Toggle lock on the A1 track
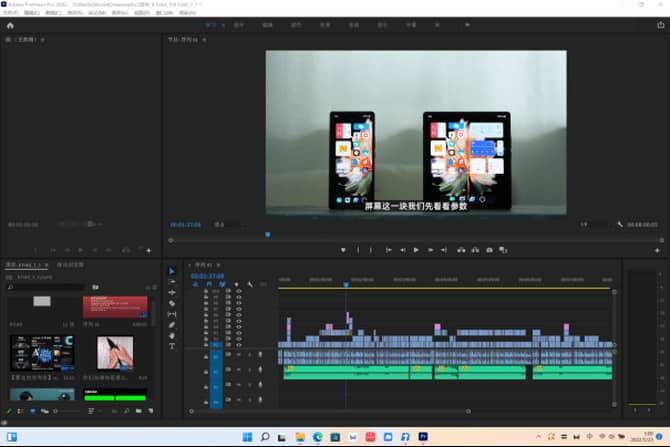This screenshot has height=447, width=670. (206, 356)
